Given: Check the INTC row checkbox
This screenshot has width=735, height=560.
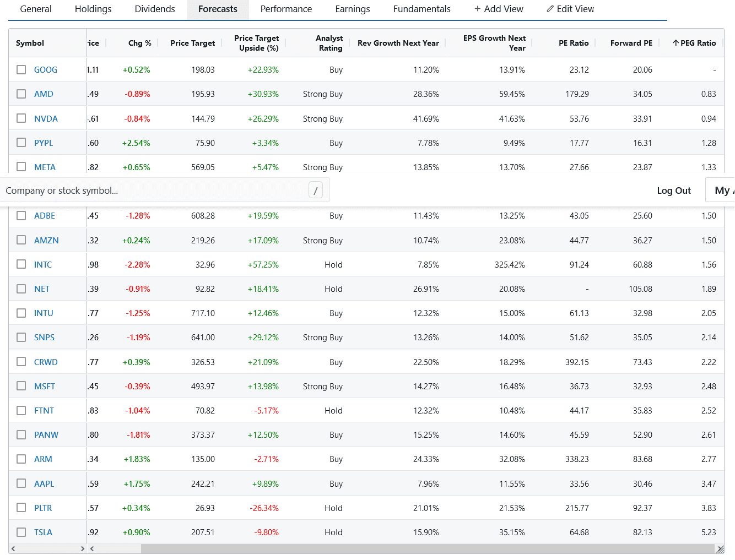Looking at the screenshot, I should [x=21, y=264].
